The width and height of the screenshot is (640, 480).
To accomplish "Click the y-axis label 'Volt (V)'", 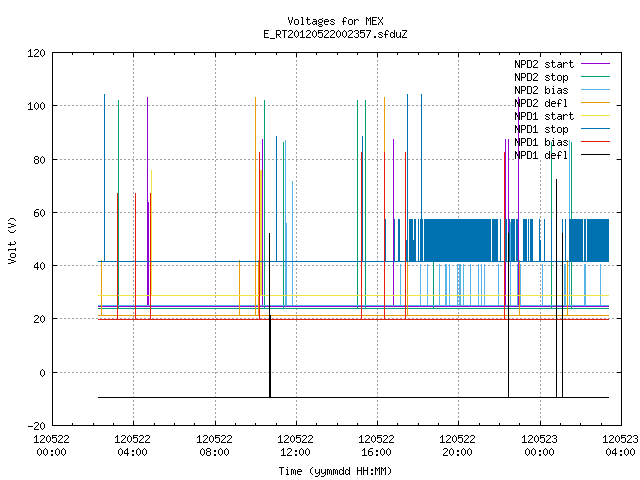I will click(x=12, y=240).
